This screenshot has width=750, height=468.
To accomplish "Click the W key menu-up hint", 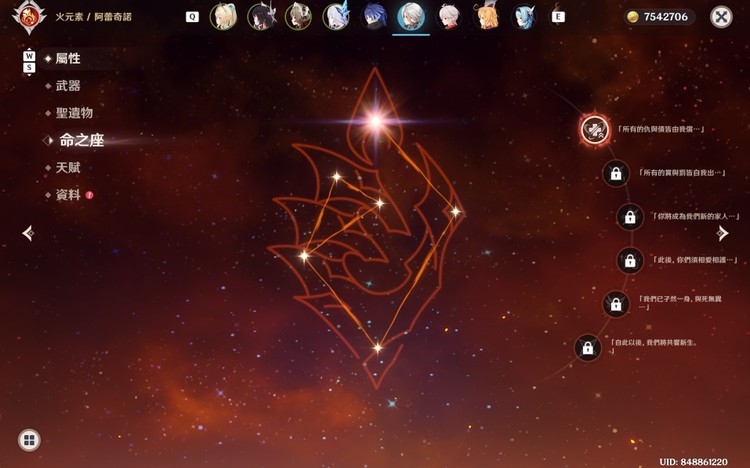I will pyautogui.click(x=29, y=56).
